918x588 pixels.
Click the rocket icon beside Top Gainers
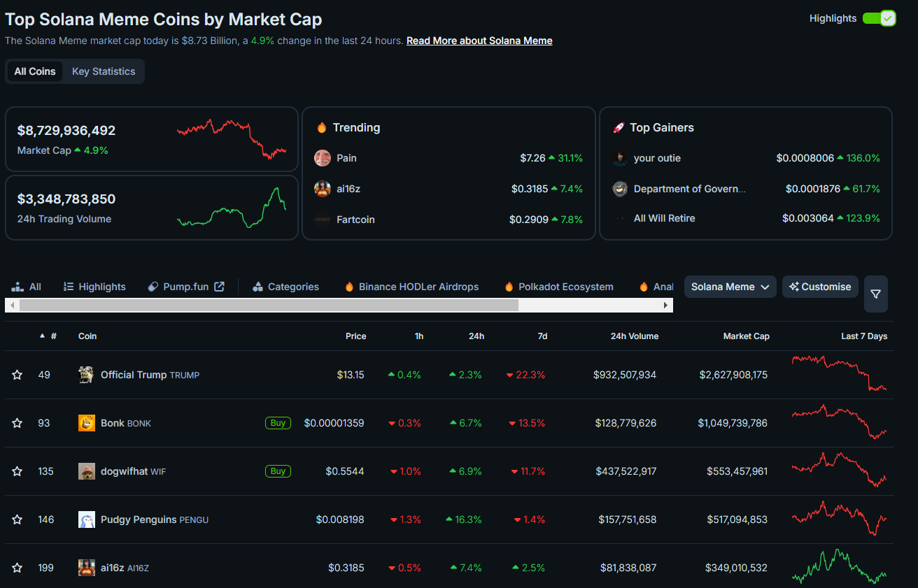click(x=619, y=127)
